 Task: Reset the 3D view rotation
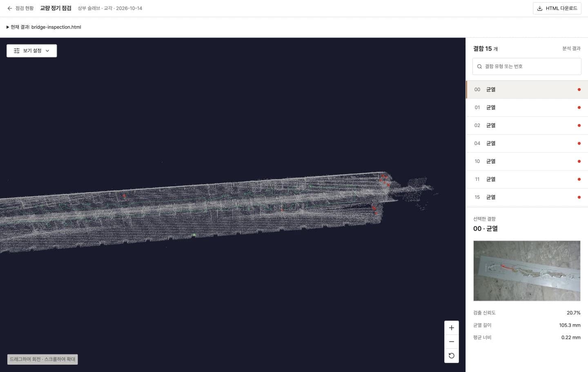pos(452,356)
